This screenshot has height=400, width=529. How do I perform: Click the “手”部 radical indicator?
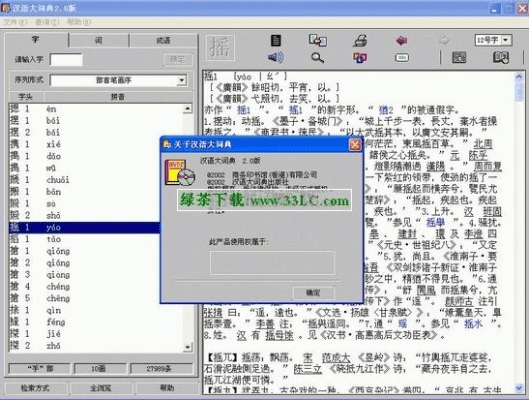click(x=40, y=369)
